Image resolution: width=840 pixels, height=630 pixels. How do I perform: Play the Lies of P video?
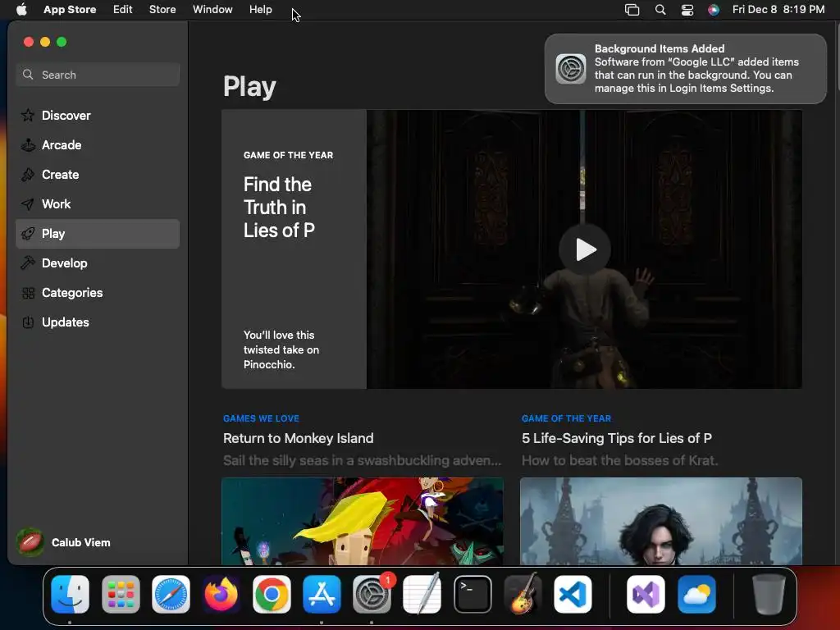click(584, 249)
